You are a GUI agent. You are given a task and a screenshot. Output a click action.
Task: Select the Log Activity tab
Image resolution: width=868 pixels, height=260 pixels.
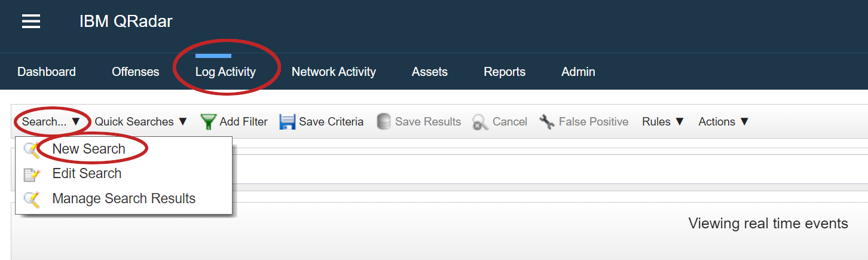coord(225,72)
